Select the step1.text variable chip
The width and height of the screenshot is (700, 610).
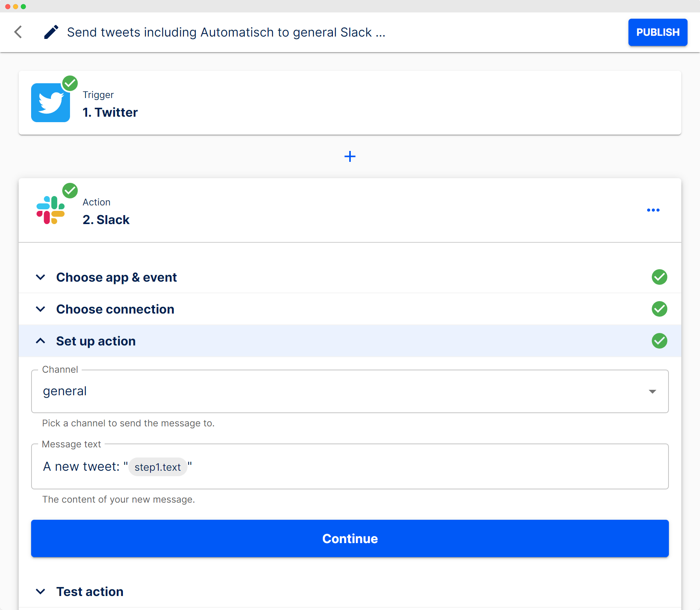[x=157, y=467]
